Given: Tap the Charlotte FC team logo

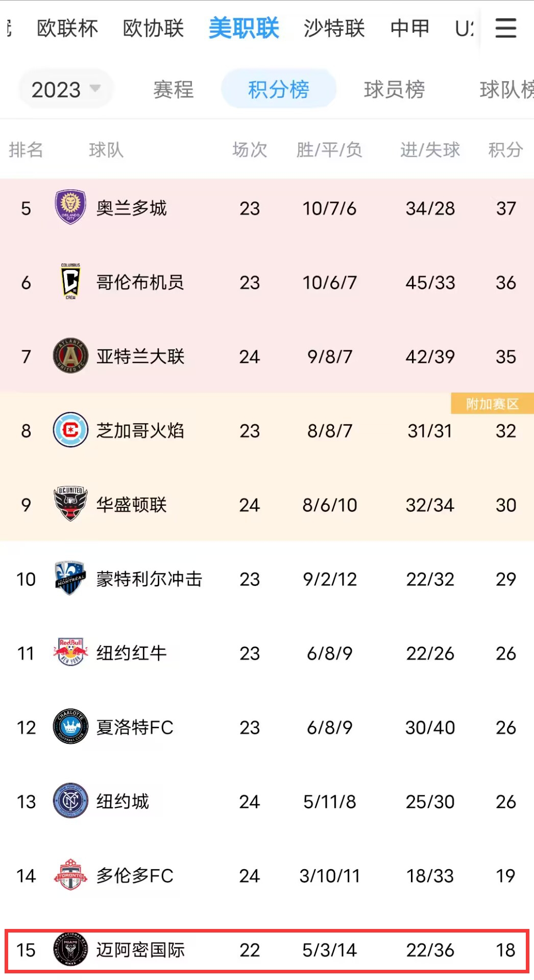Looking at the screenshot, I should tap(70, 726).
